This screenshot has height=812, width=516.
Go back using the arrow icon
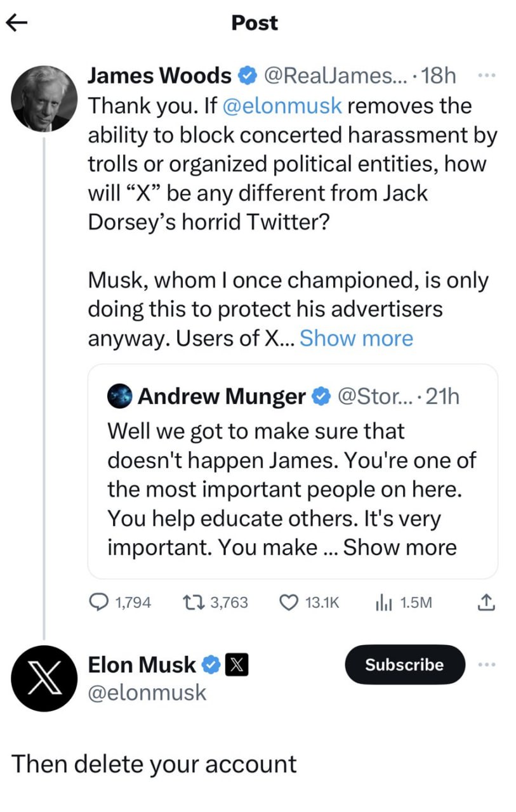[17, 23]
